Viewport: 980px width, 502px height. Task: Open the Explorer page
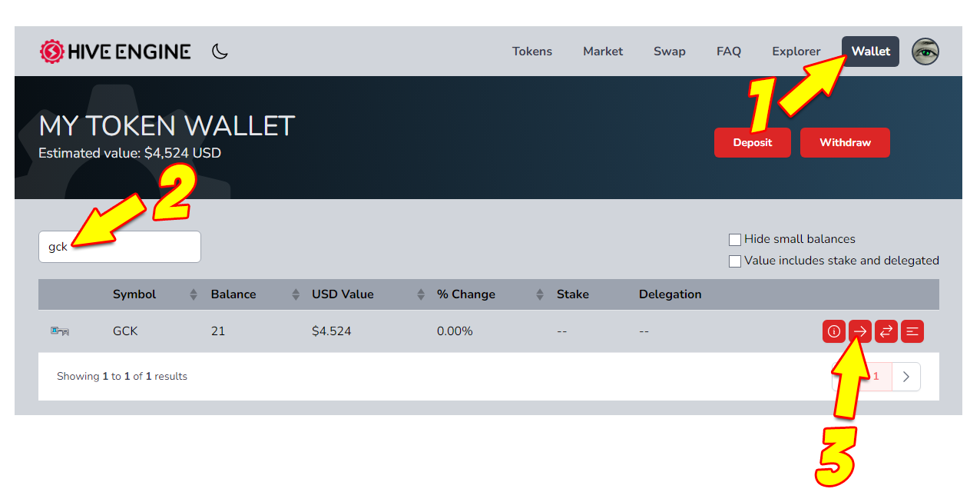point(796,52)
